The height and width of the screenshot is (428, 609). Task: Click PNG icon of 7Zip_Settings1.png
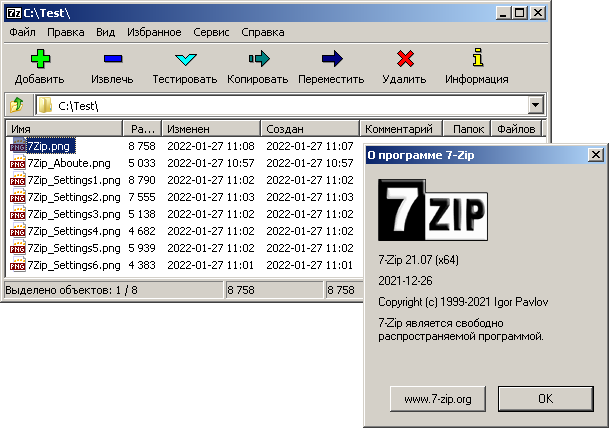coord(17,180)
